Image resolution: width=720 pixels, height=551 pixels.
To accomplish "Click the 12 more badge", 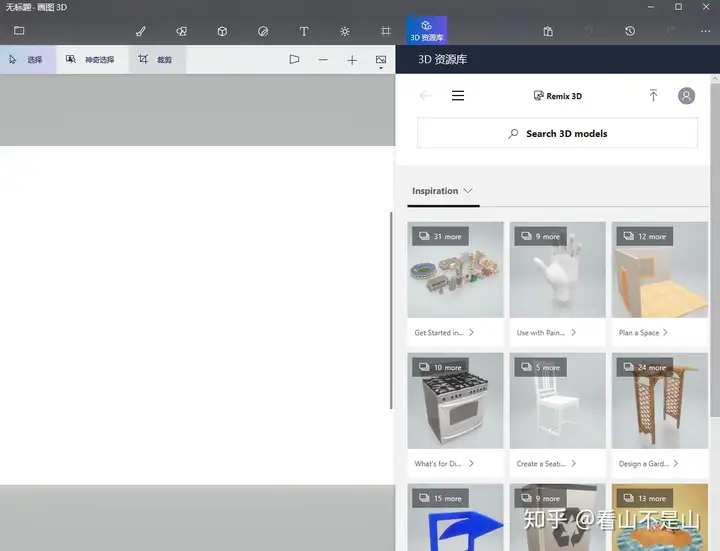I will tap(645, 236).
